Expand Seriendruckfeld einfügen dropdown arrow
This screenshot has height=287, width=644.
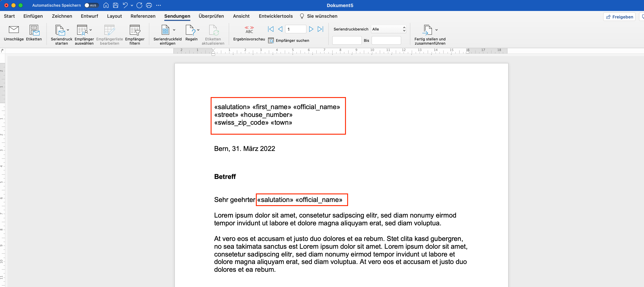174,30
